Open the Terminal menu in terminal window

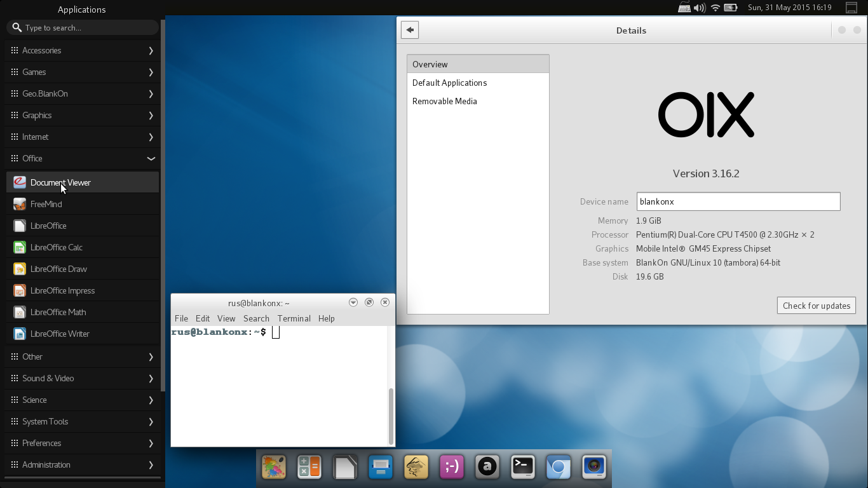[x=294, y=318]
